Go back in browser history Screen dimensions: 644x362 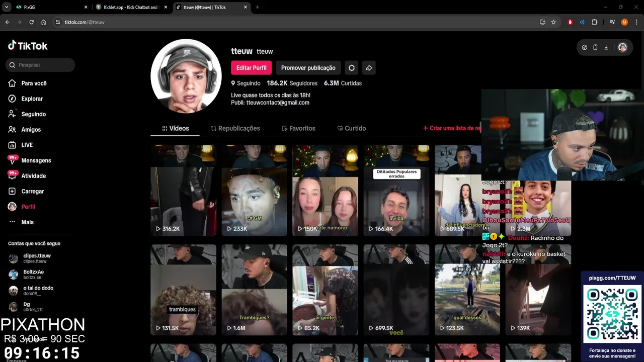click(x=7, y=22)
